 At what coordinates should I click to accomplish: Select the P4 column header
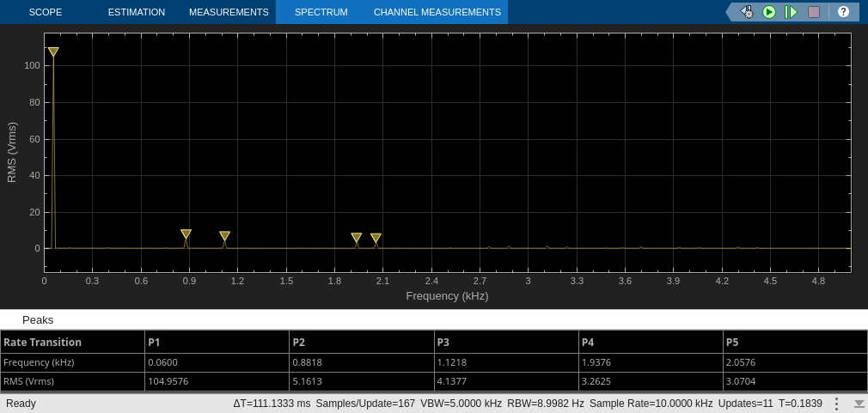click(651, 342)
